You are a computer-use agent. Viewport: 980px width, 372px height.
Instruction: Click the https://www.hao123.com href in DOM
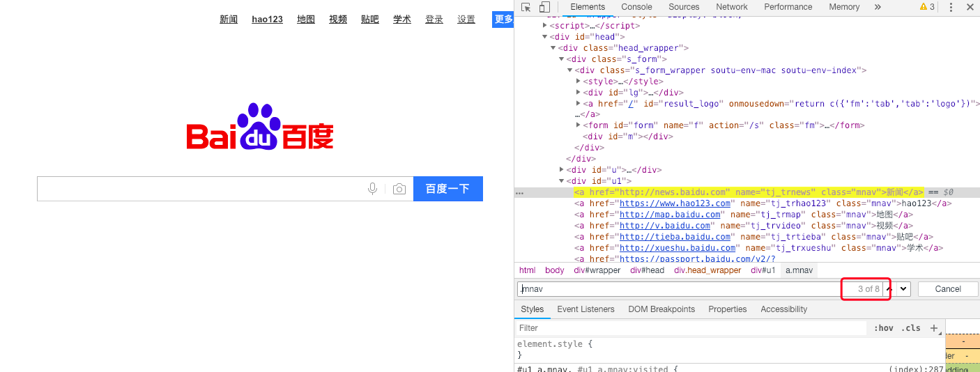coord(675,203)
